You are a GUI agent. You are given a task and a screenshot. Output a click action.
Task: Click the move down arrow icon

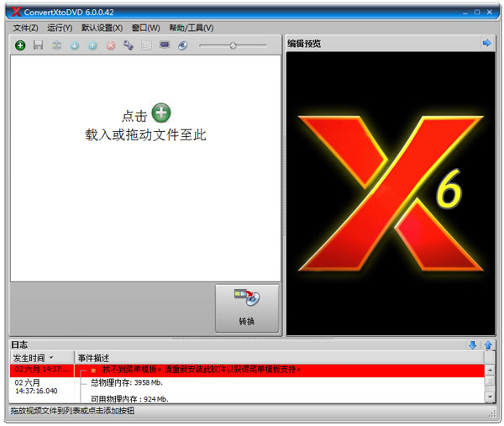click(75, 45)
